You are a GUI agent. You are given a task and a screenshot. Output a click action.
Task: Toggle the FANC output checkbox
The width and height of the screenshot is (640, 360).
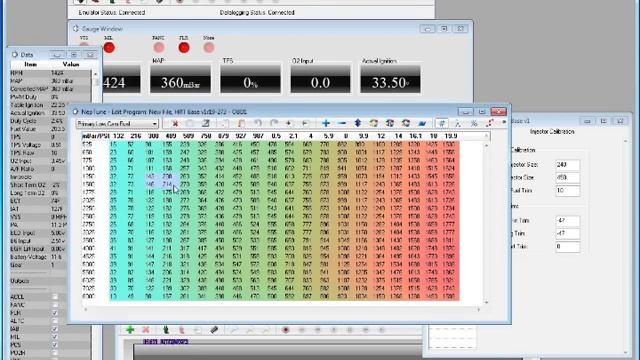click(55, 305)
